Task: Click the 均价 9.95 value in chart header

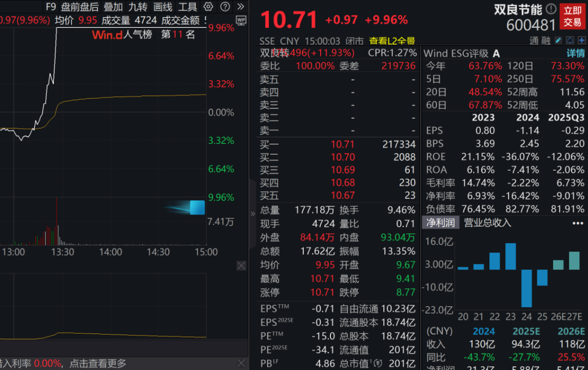Action: pos(88,20)
